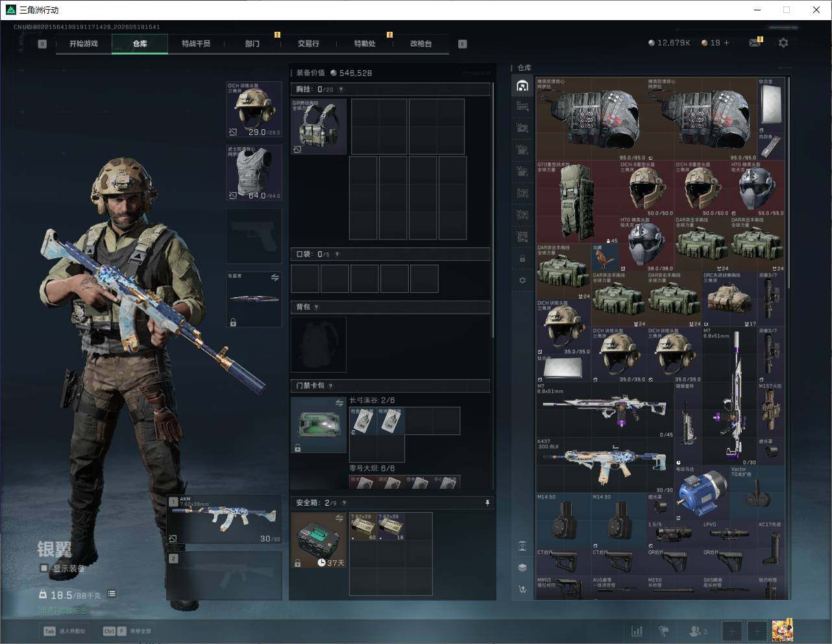Image resolution: width=832 pixels, height=644 pixels.
Task: Click the previous-tab key icon left of 开始游戏
Action: [42, 44]
